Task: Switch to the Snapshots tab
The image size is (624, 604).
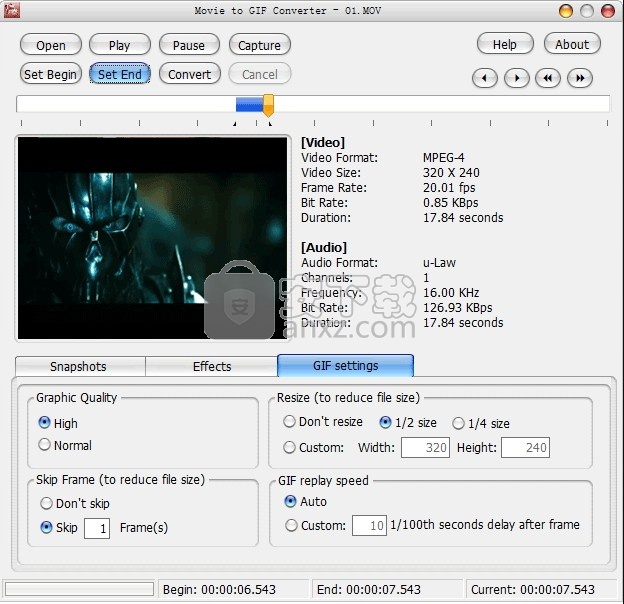Action: point(80,366)
